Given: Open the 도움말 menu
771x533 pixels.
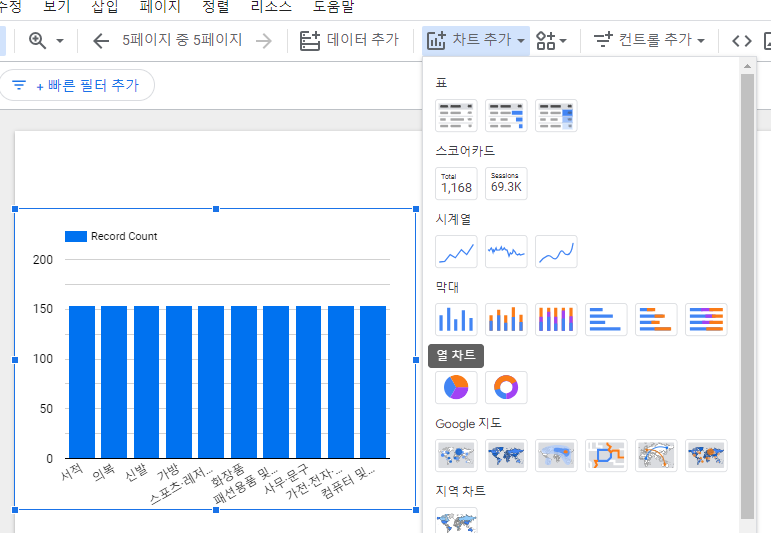Looking at the screenshot, I should (333, 6).
